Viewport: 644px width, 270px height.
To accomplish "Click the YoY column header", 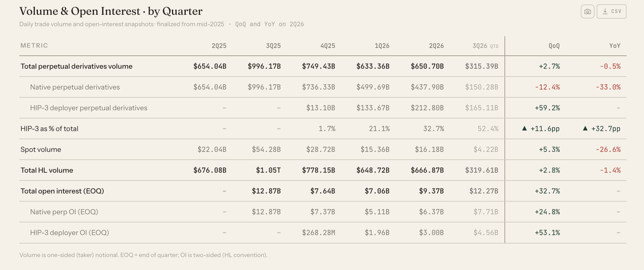I will point(615,46).
